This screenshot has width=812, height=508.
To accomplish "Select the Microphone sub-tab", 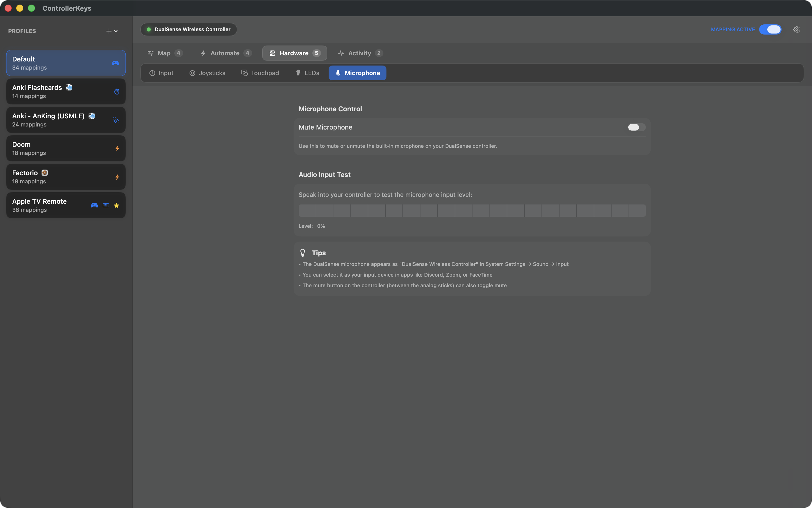I will [357, 73].
